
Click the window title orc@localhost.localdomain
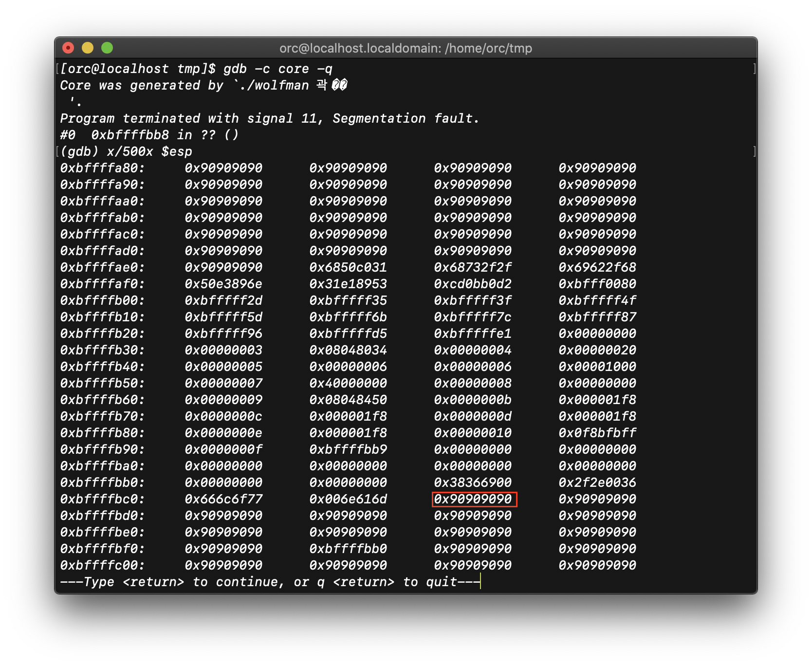point(406,48)
